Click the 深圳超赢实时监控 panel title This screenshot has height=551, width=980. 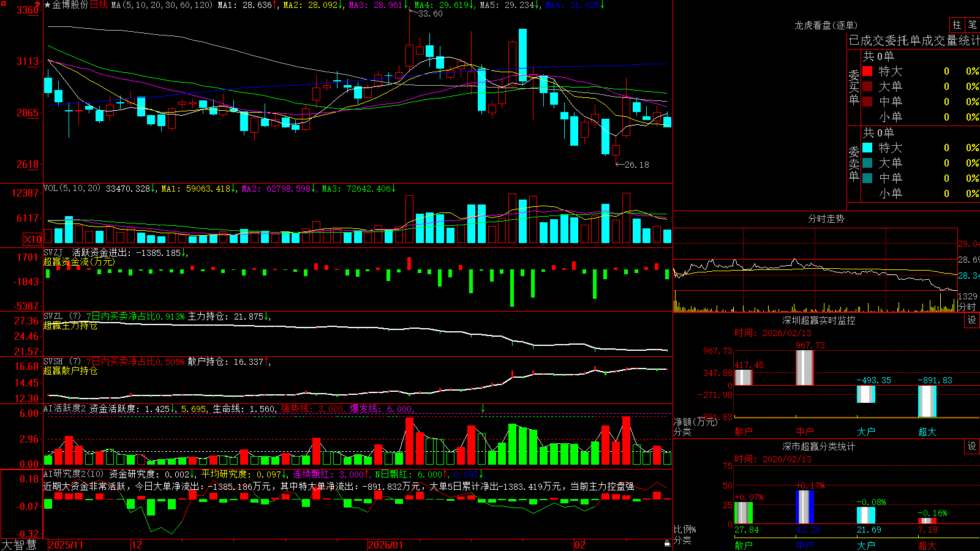[818, 320]
